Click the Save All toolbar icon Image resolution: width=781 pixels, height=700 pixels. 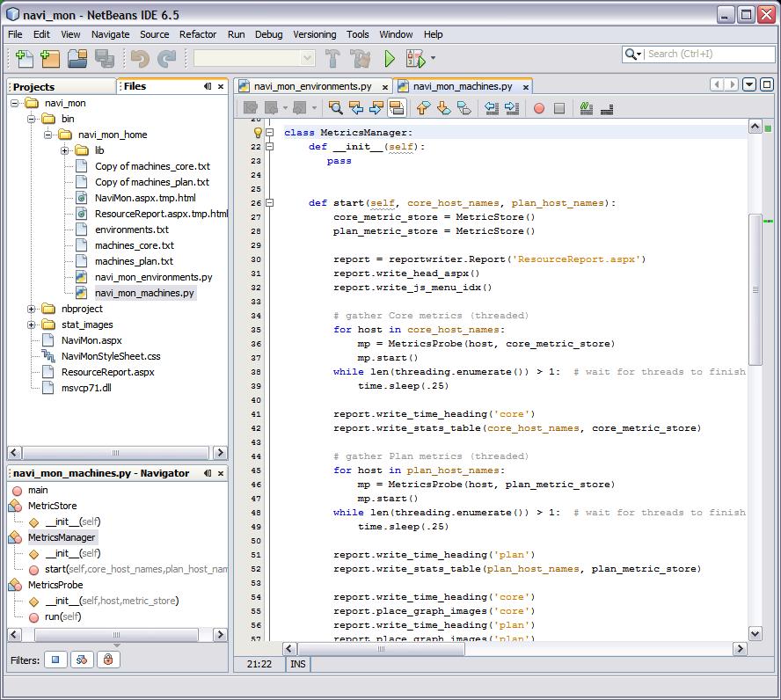coord(105,58)
